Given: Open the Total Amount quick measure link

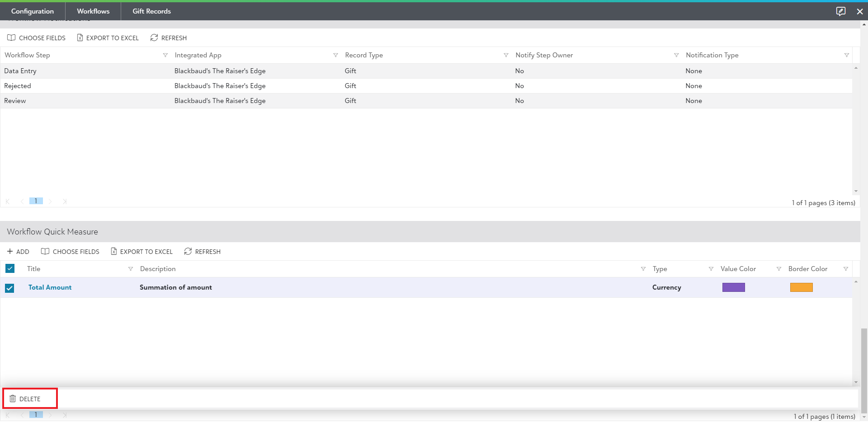Looking at the screenshot, I should [x=50, y=287].
